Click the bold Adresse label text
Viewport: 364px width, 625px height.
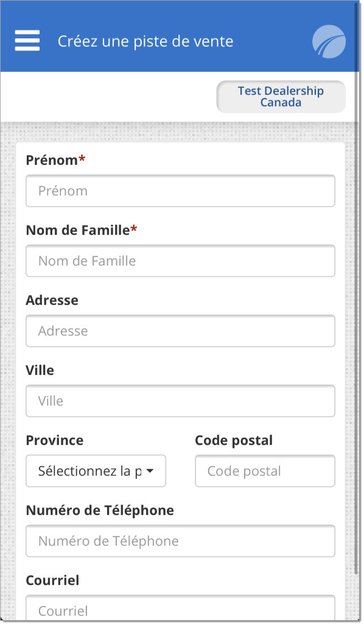coord(52,300)
